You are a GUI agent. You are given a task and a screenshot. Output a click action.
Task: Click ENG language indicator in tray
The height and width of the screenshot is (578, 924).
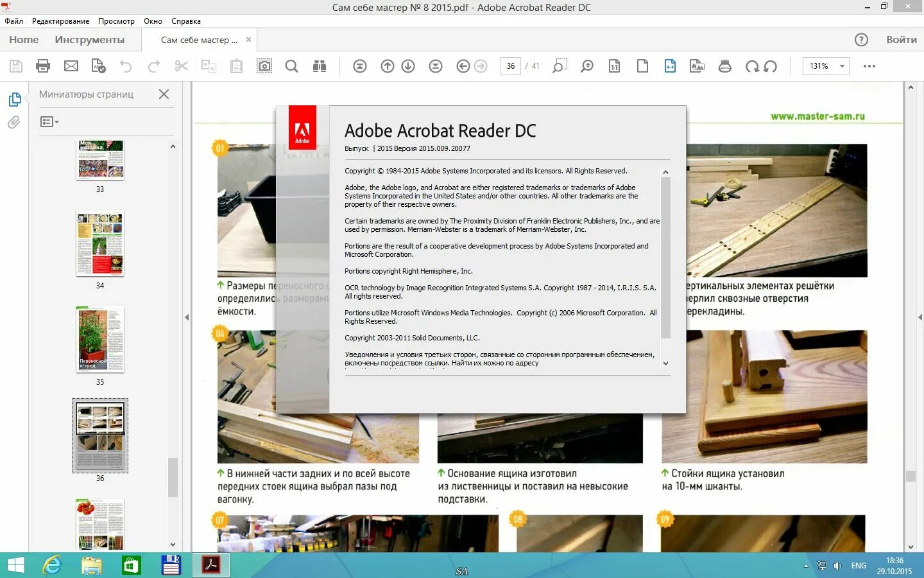[x=859, y=566]
